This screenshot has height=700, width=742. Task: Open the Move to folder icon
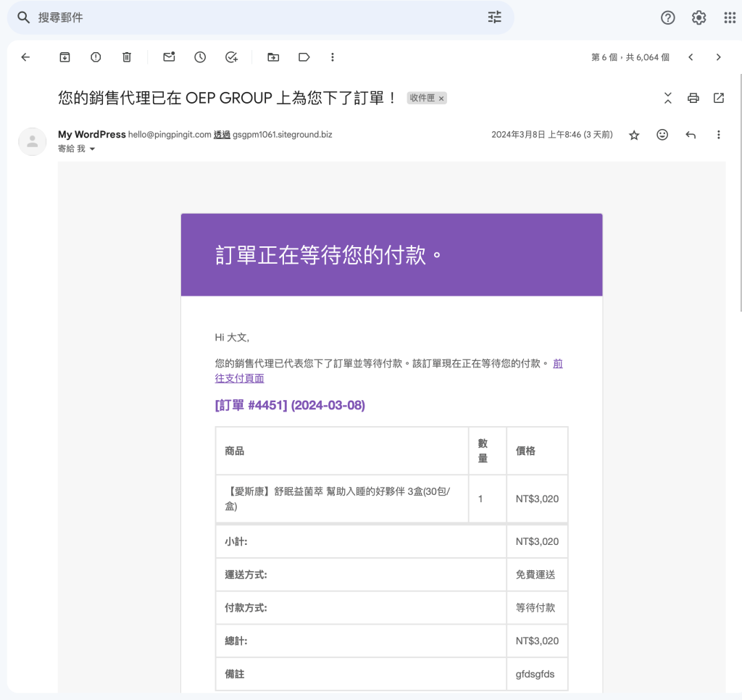point(273,57)
